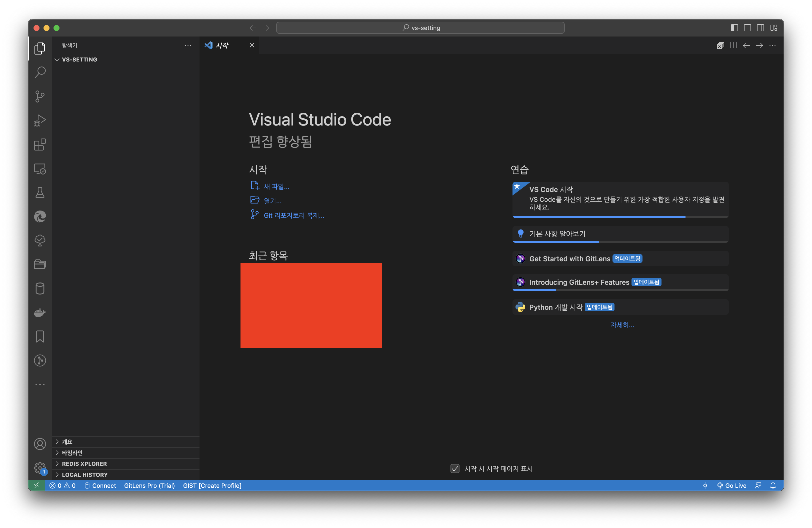Image resolution: width=812 pixels, height=528 pixels.
Task: Expand the LOCAL HISTORY section
Action: pyautogui.click(x=84, y=474)
